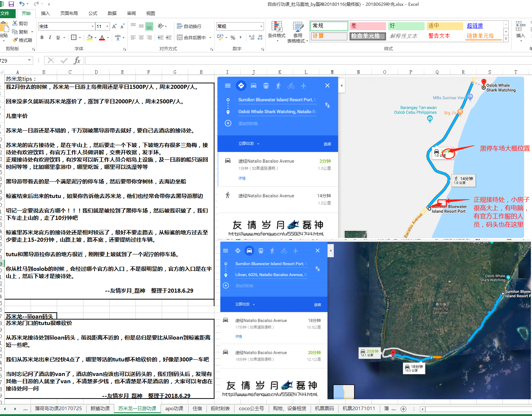The image size is (532, 416).
Task: Open the coco公主号 sheet tab
Action: [252, 409]
